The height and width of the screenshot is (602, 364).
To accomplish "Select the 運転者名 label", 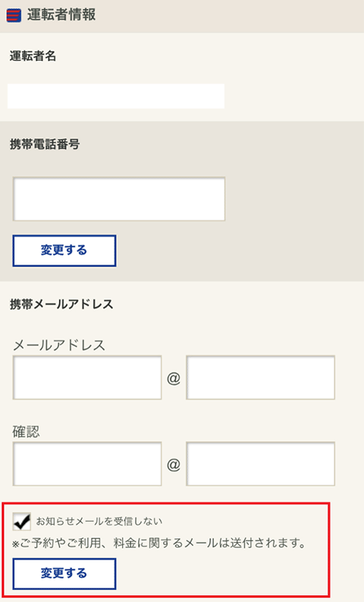I will (33, 56).
